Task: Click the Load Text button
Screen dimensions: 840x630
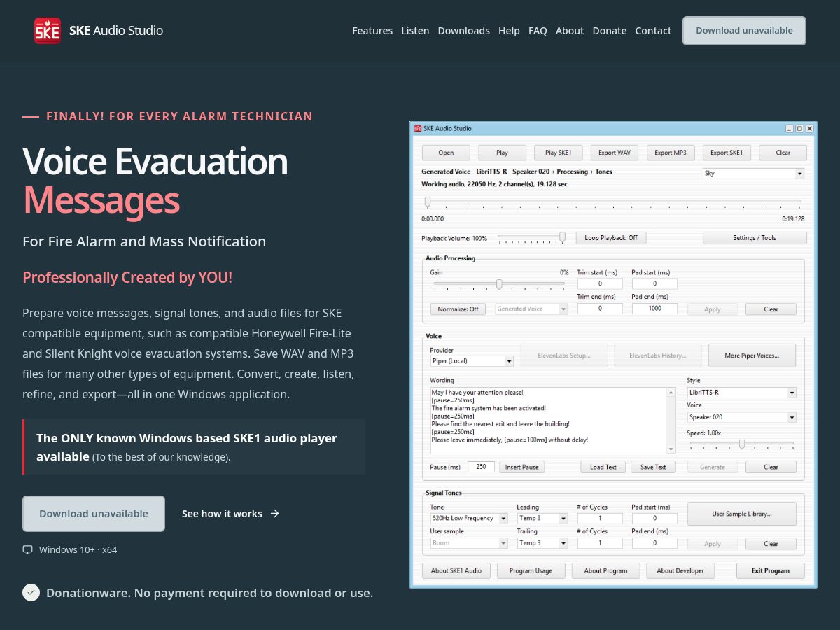Action: point(603,467)
